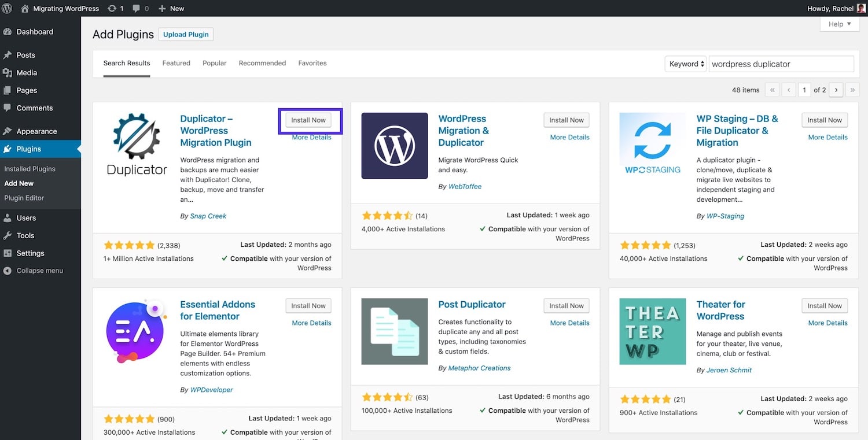
Task: Click Rachel's avatar in the top bar
Action: tap(861, 9)
